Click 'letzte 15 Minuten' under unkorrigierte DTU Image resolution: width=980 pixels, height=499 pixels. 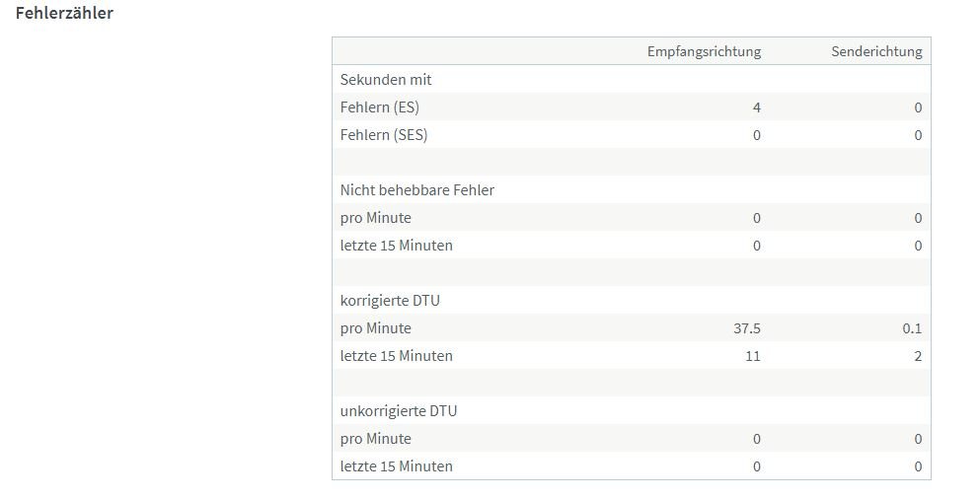(x=397, y=466)
